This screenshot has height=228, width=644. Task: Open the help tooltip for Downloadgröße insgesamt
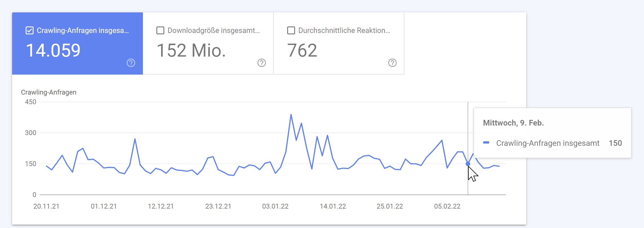tap(261, 63)
